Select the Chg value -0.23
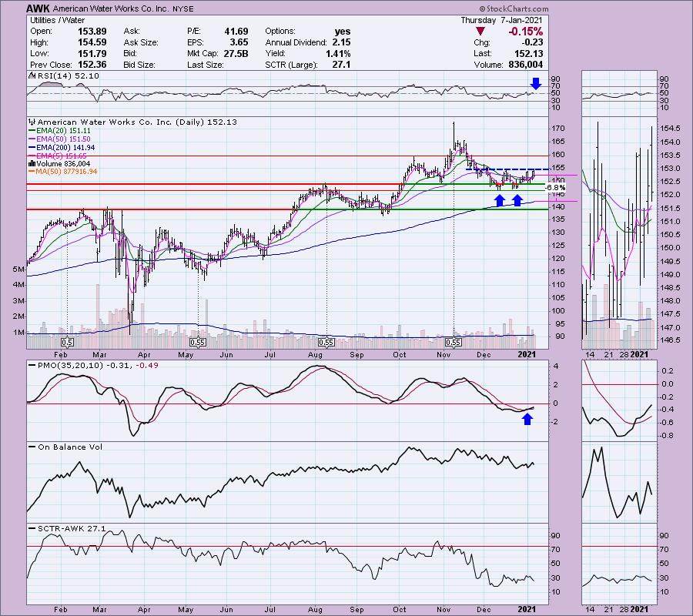This screenshot has height=616, width=693. coord(532,42)
